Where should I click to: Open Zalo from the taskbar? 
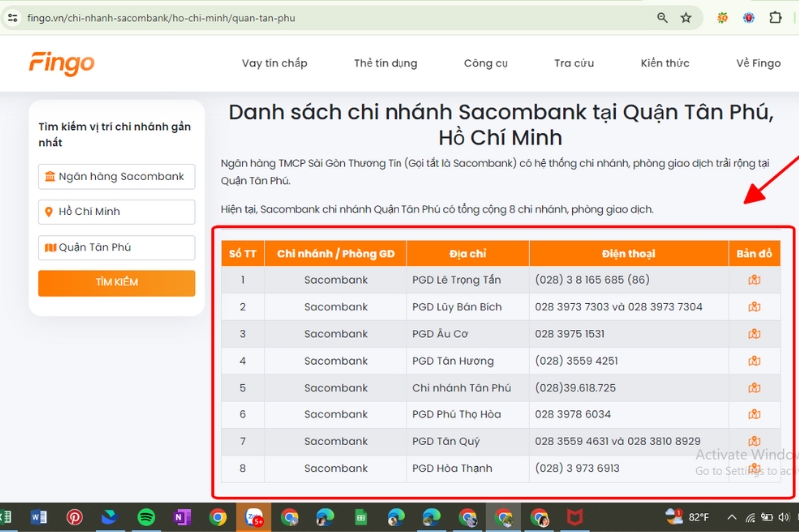coord(254,518)
